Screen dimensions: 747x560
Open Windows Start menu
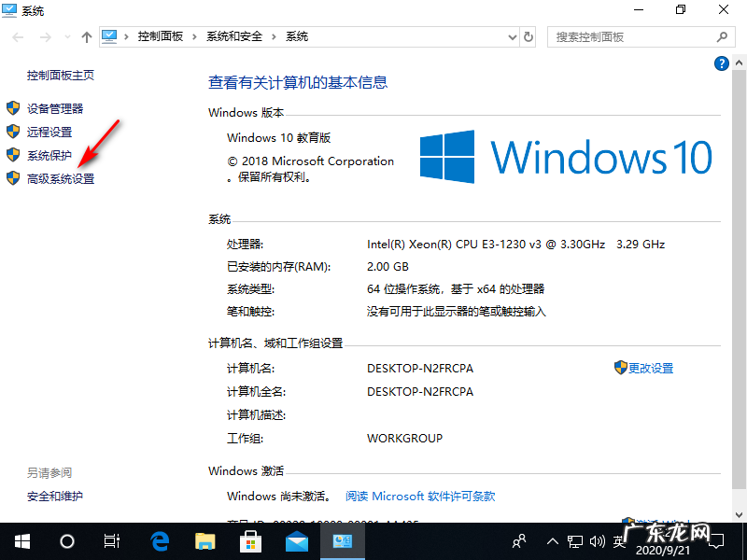pyautogui.click(x=21, y=541)
